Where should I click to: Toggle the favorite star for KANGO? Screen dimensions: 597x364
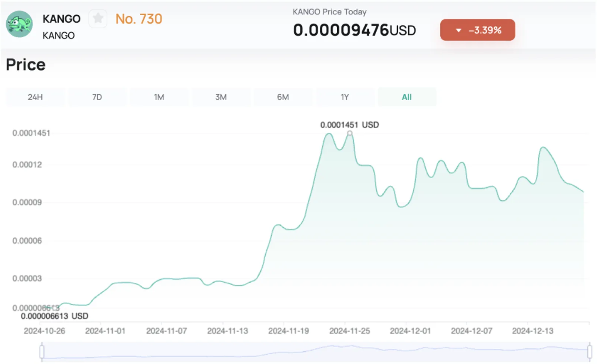[98, 18]
